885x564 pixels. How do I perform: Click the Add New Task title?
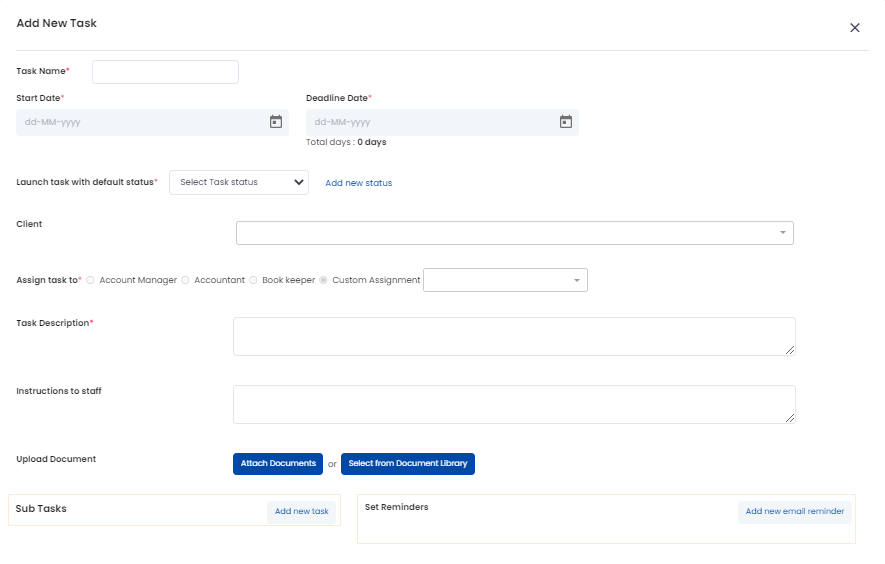tap(56, 23)
